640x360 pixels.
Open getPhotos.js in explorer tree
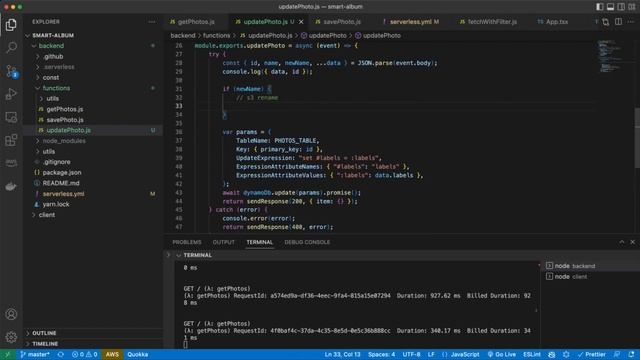coord(93,109)
